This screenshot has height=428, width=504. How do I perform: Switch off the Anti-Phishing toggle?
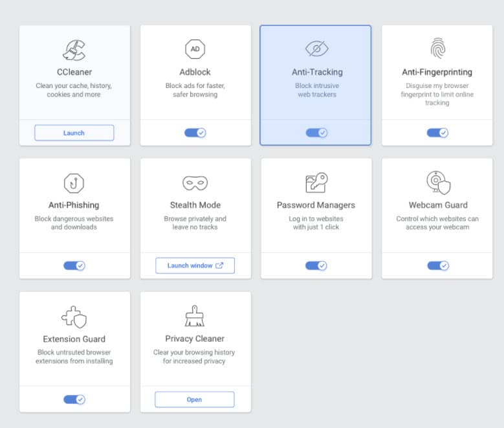pyautogui.click(x=74, y=265)
